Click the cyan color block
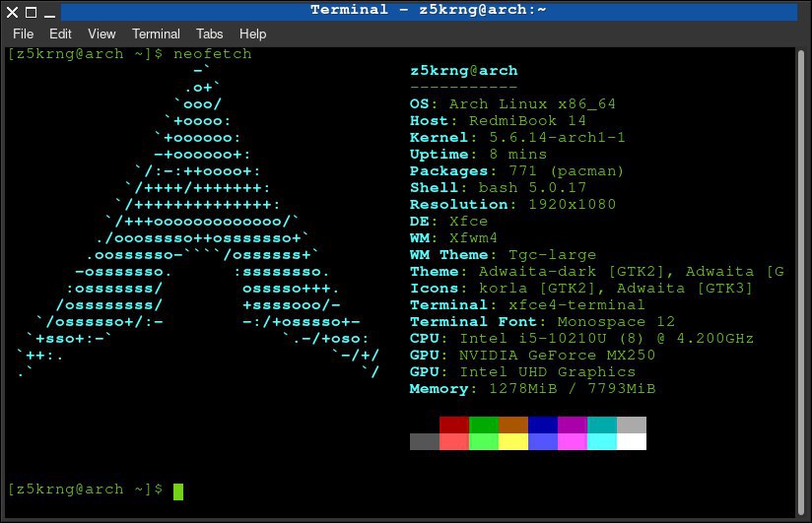The image size is (812, 523). (602, 441)
